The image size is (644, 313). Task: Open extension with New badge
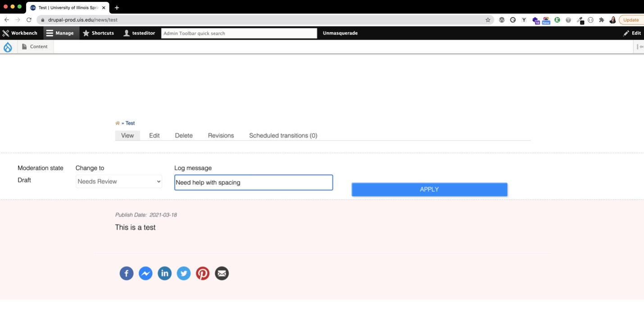click(546, 20)
